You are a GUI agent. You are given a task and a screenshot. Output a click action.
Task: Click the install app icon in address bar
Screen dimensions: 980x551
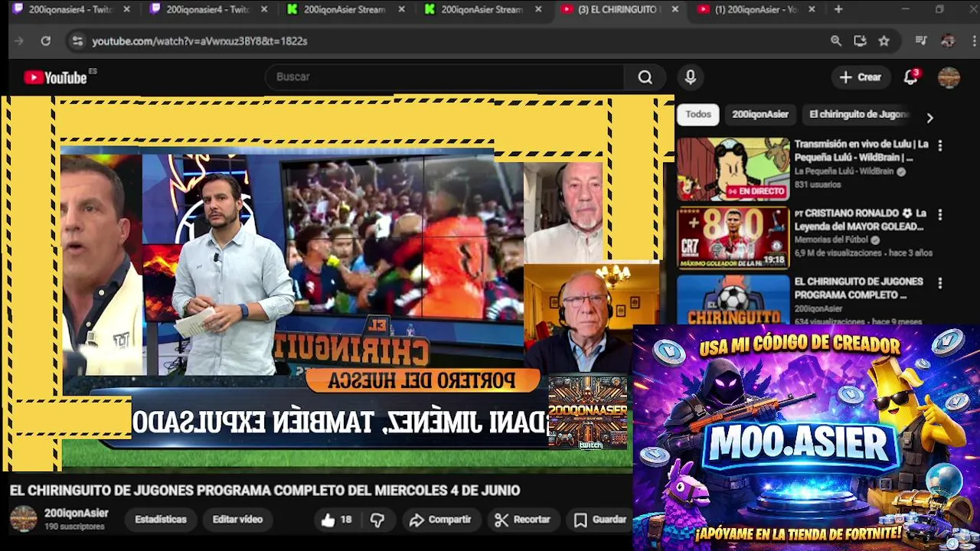860,41
